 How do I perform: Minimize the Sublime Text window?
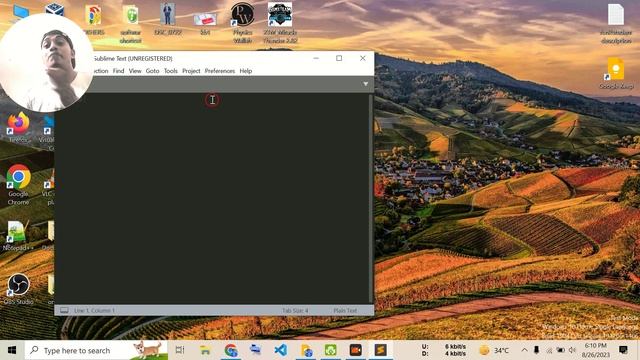click(316, 58)
